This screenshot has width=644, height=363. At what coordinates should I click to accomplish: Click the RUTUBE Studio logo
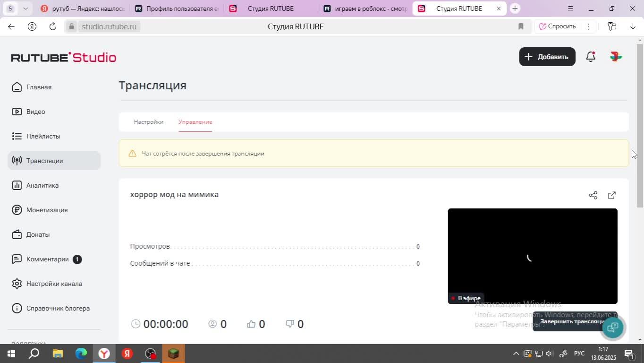(64, 57)
